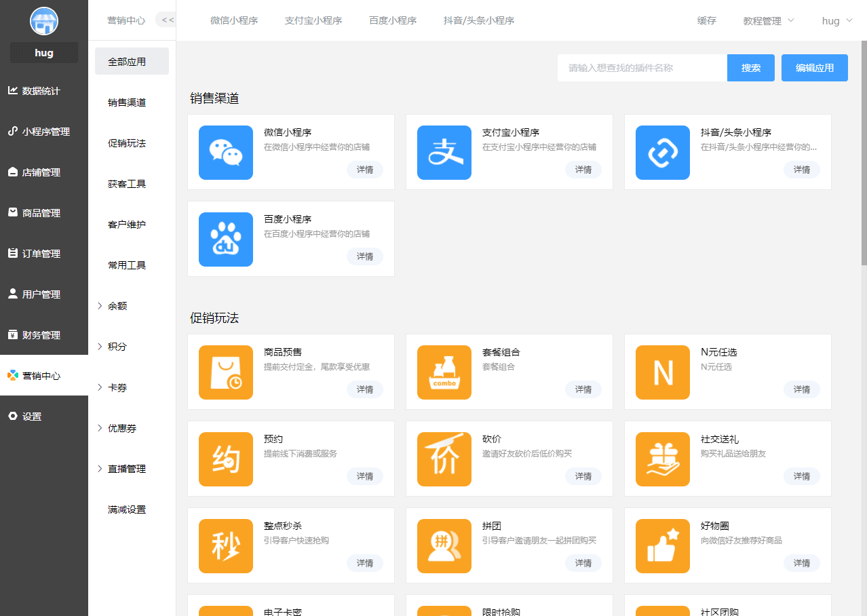Open the 整点秒杀 flash sale icon
Screen dimensions: 867x616
[x=226, y=546]
